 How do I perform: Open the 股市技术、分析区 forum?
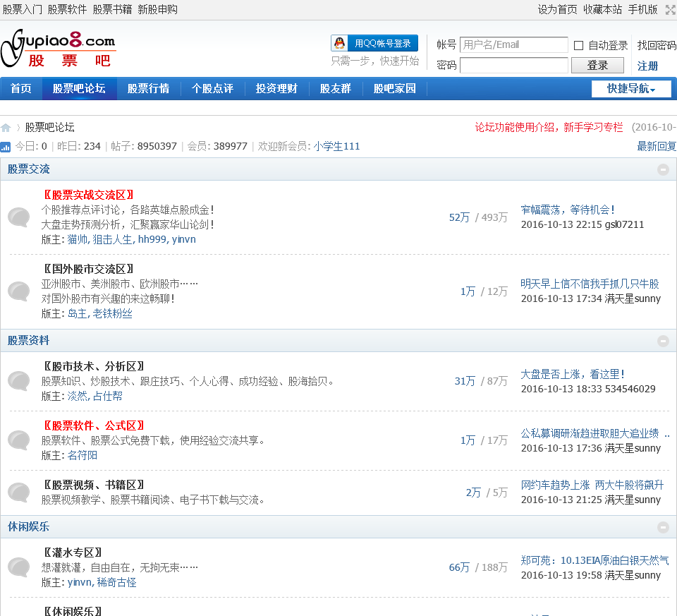94,367
